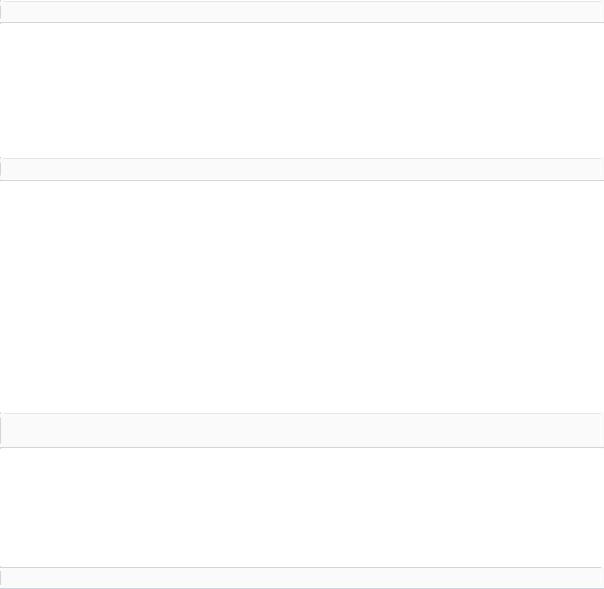Collapse the first section via its header bar
The height and width of the screenshot is (589, 604).
(302, 12)
